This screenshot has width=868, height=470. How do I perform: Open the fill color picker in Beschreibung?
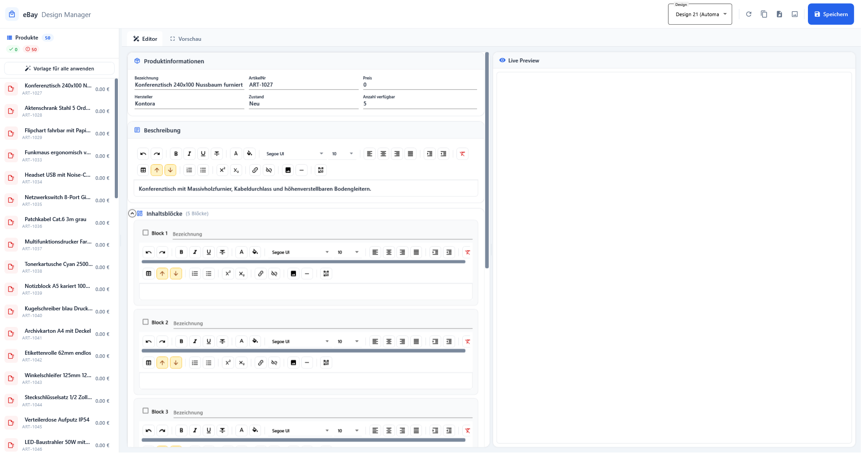(x=250, y=154)
